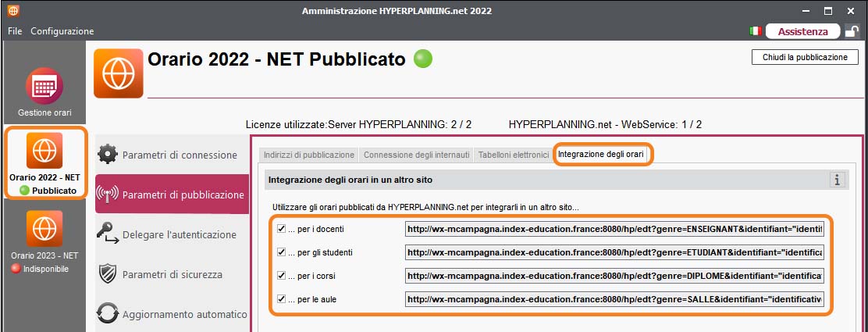
Task: Select Orario 2023 - NET globe icon
Action: click(44, 228)
